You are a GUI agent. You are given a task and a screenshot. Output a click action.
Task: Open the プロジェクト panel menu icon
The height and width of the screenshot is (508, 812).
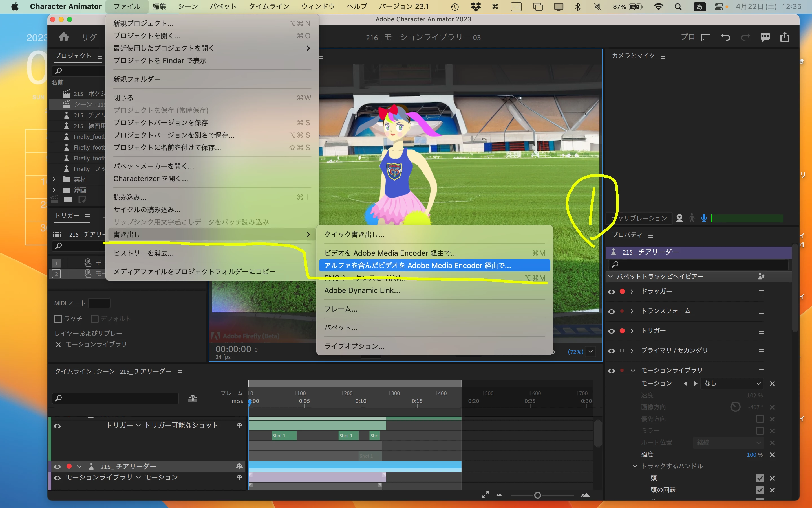tap(100, 56)
